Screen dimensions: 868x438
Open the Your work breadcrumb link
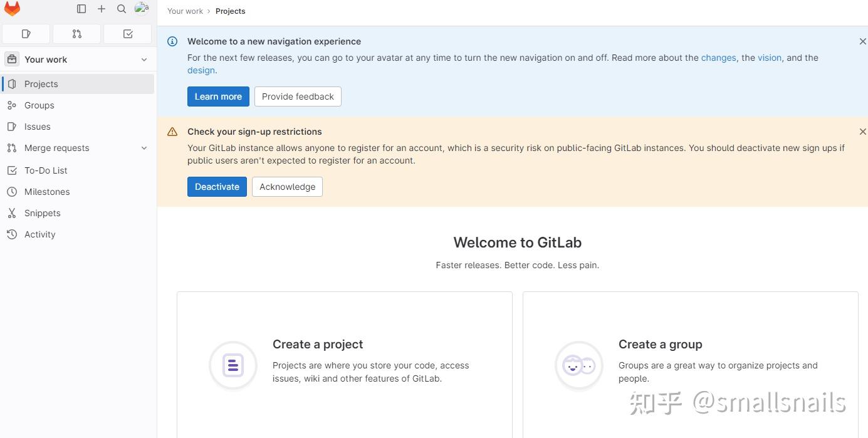(x=185, y=11)
